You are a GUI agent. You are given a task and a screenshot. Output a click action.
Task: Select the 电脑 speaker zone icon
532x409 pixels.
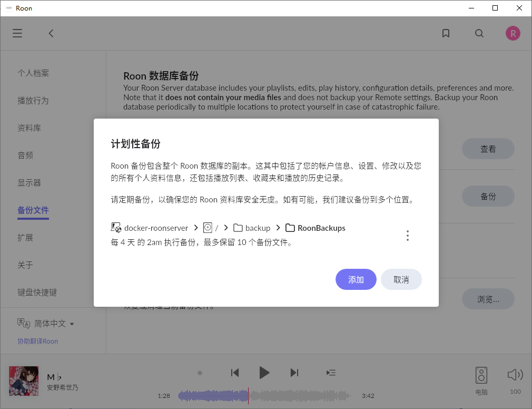click(x=481, y=375)
